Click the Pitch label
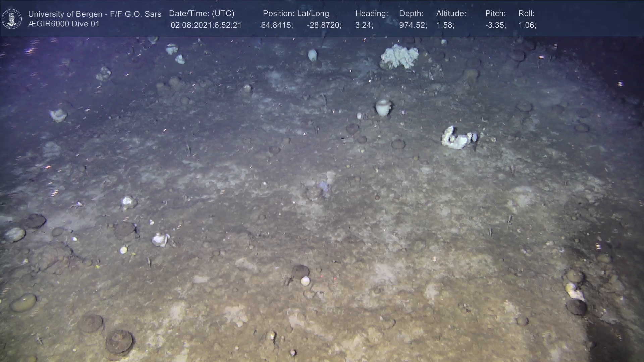Screen dimensions: 644x362 pos(495,13)
